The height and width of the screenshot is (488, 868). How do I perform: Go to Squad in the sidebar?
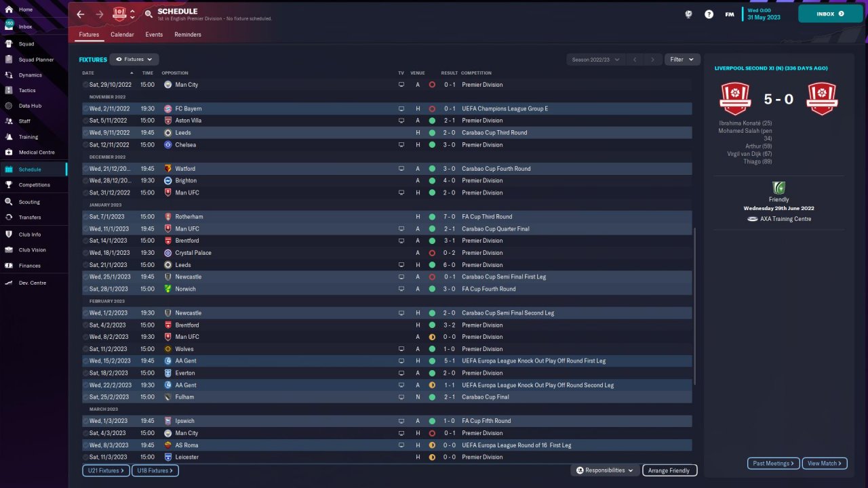click(33, 44)
